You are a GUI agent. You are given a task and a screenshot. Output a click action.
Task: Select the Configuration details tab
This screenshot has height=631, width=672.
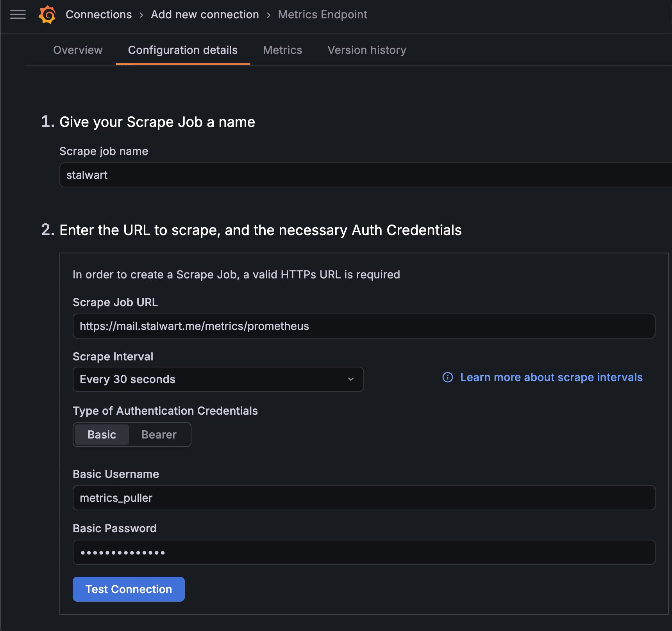pos(183,50)
